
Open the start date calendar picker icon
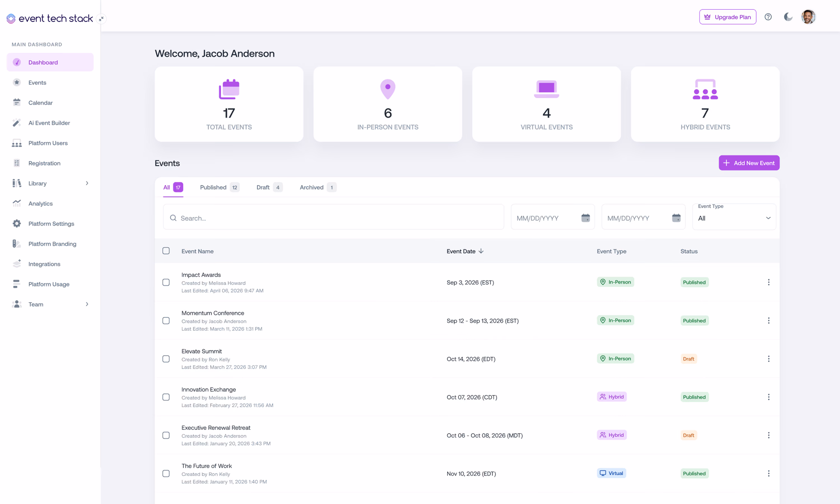pos(585,218)
